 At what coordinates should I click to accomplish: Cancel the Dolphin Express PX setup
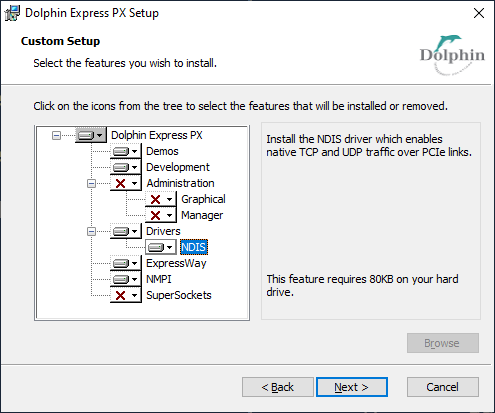click(443, 387)
